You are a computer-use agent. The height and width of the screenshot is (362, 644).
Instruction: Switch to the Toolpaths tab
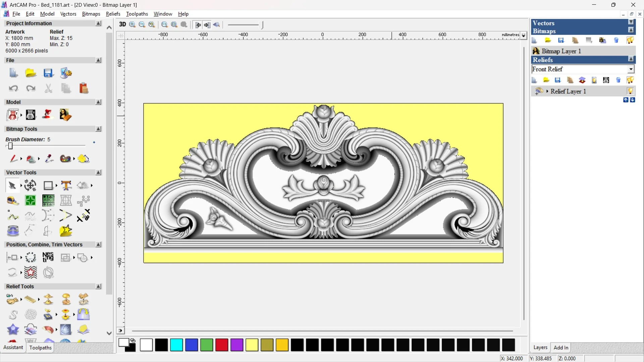[x=40, y=348]
